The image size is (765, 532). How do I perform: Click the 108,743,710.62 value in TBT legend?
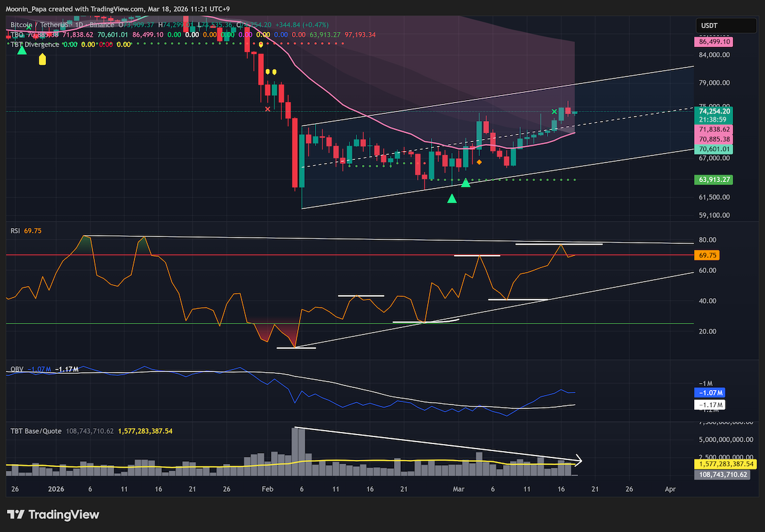click(90, 431)
